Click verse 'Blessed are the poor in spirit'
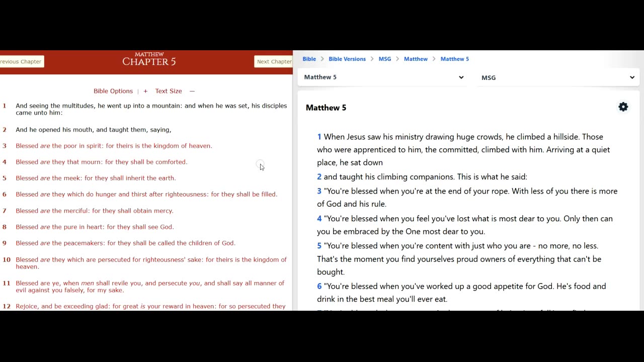 (114, 146)
